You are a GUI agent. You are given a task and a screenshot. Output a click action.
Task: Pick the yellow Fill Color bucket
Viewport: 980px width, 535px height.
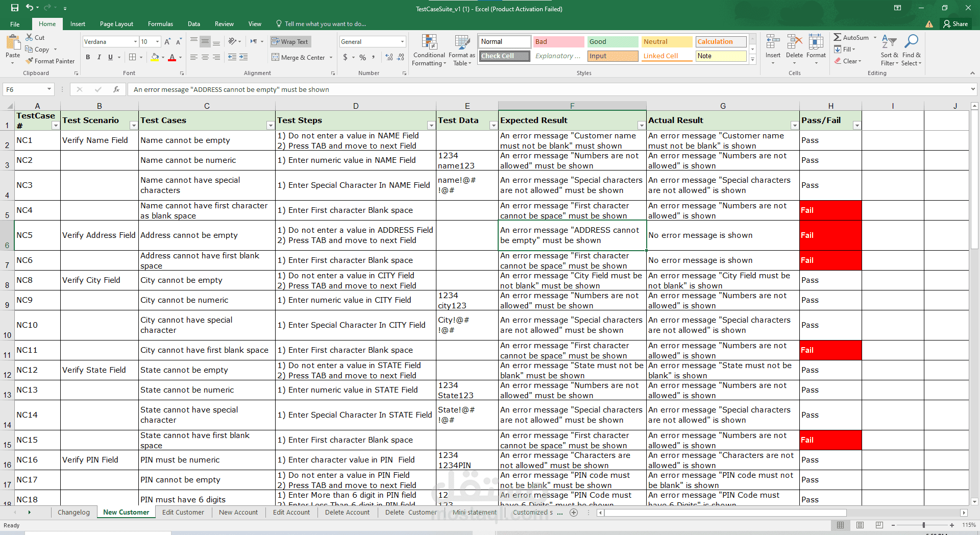tap(155, 57)
